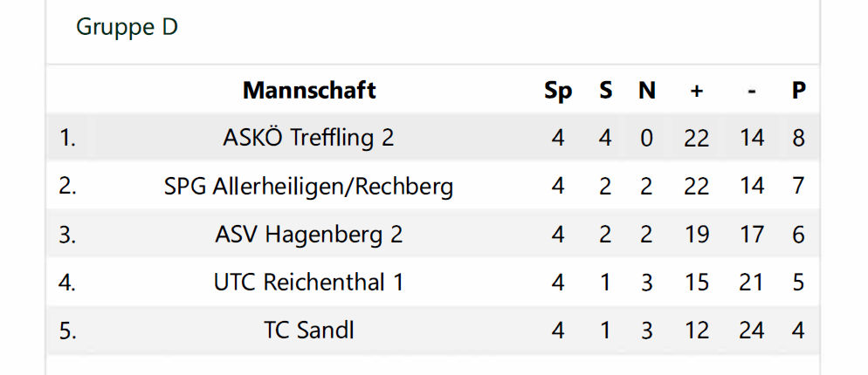Click the Gruppe D heading
This screenshot has width=868, height=375.
127,27
